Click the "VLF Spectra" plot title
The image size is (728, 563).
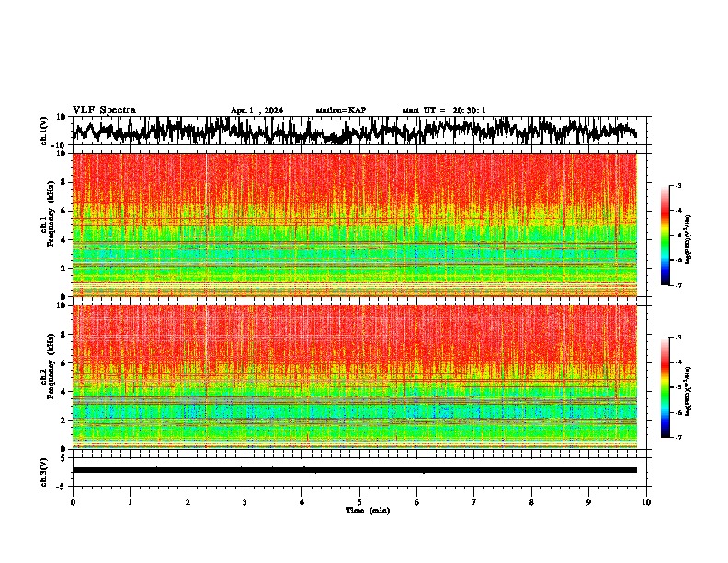(104, 110)
